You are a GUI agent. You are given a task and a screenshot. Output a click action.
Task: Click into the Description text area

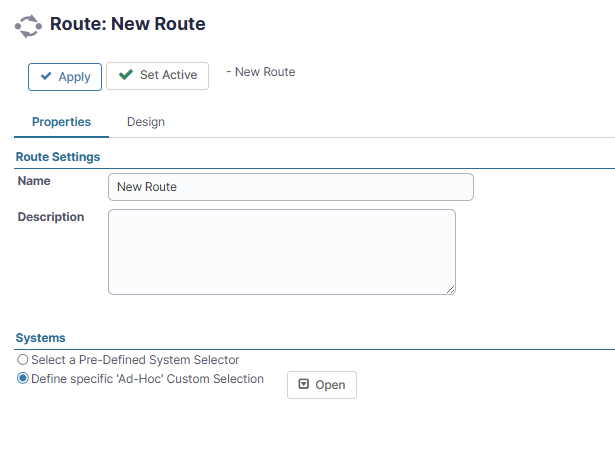(x=282, y=252)
